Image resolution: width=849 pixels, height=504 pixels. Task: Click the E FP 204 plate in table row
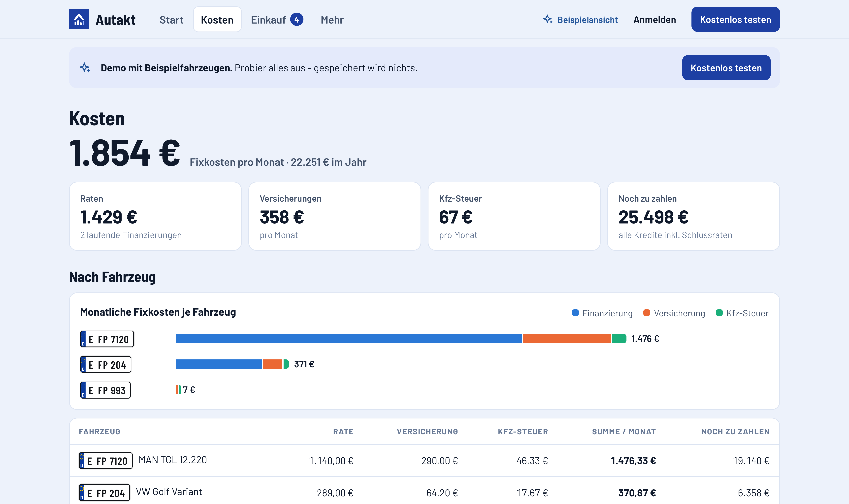(x=104, y=492)
